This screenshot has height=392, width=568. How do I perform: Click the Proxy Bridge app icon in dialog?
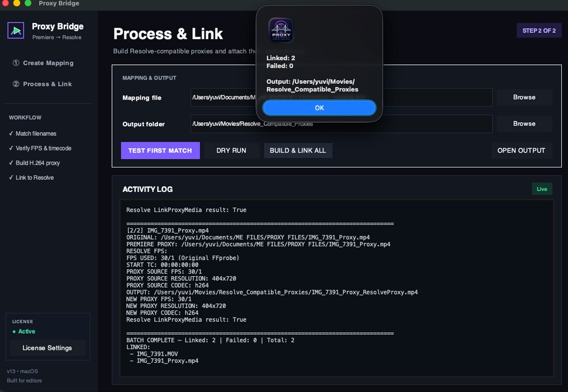click(x=281, y=31)
